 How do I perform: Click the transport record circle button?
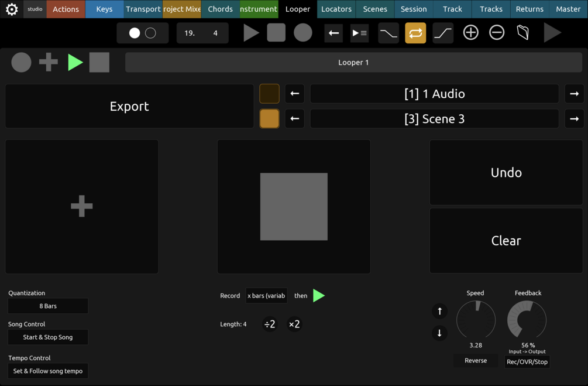pyautogui.click(x=303, y=33)
